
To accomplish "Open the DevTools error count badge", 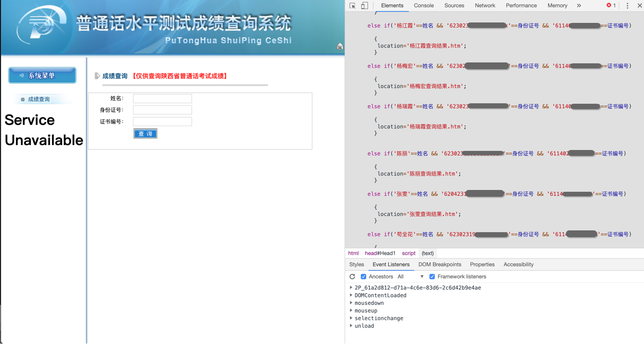I will click(x=611, y=5).
